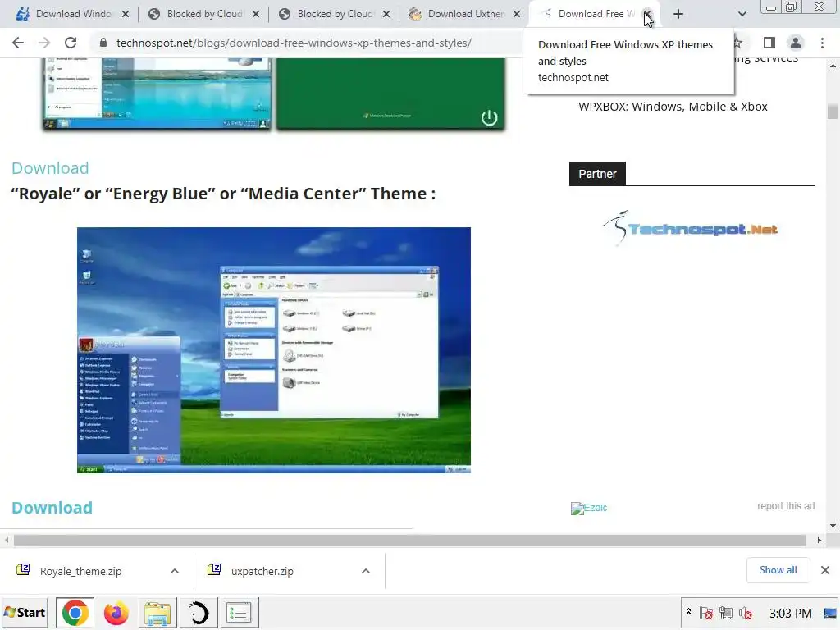
Task: Close the Download Uxthen tab
Action: click(517, 15)
